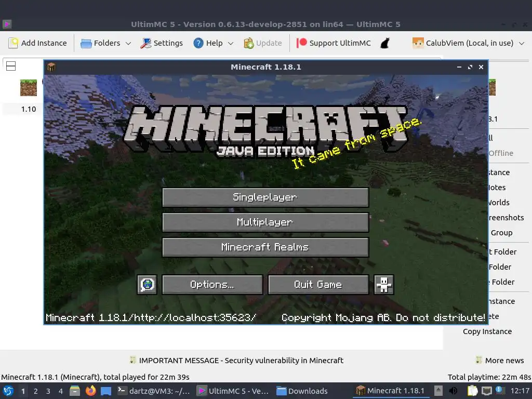This screenshot has height=399, width=532.
Task: Open Downloads window from taskbar
Action: tap(302, 391)
